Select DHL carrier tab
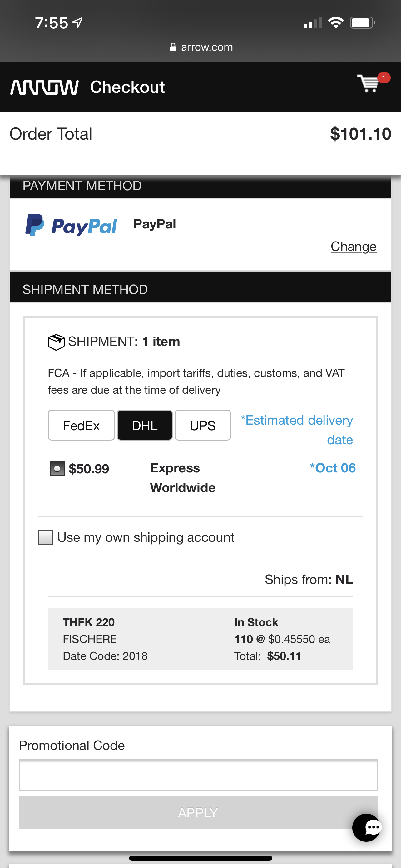This screenshot has width=401, height=868. (x=145, y=425)
